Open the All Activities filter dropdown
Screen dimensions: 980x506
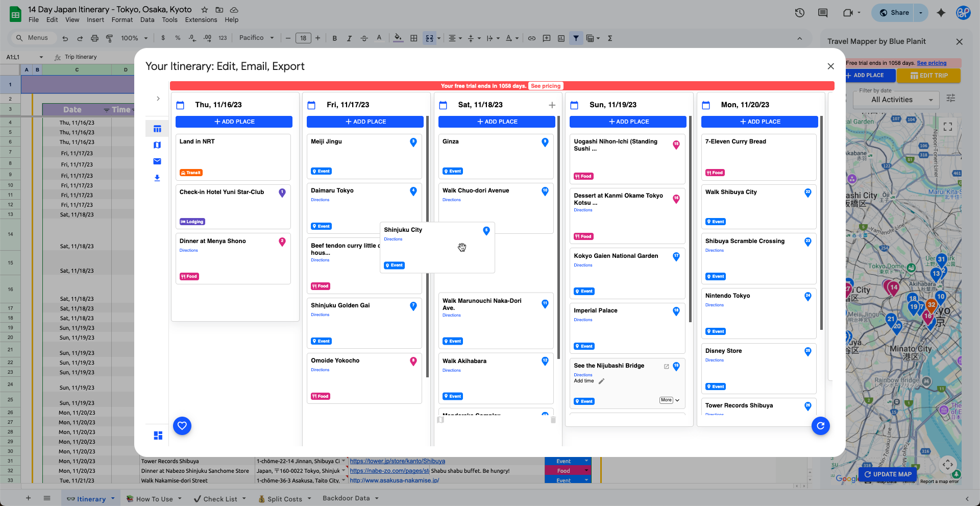tap(896, 100)
